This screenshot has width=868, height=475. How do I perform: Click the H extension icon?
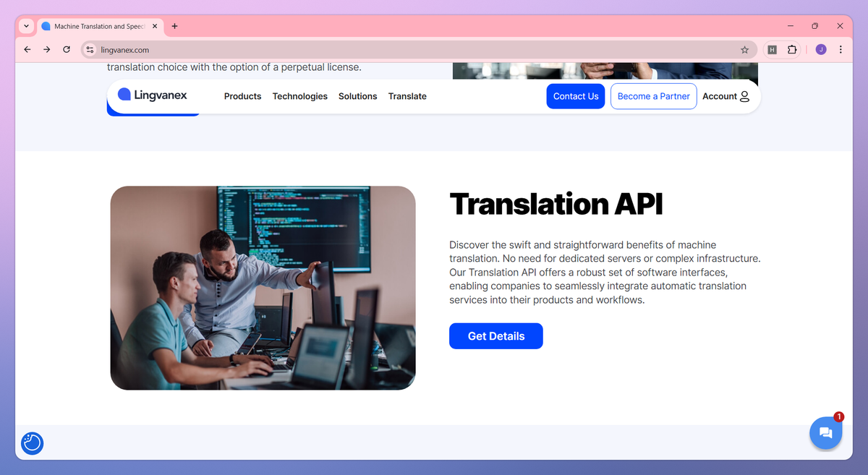(772, 50)
